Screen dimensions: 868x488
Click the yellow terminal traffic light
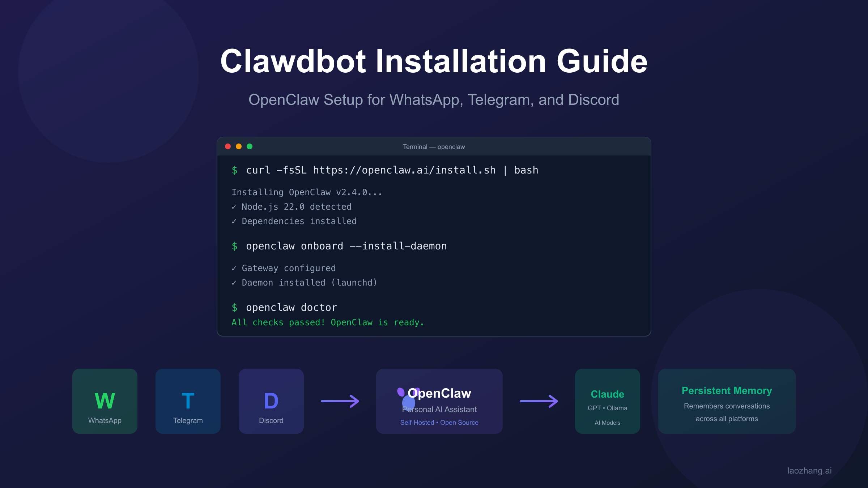pos(239,146)
